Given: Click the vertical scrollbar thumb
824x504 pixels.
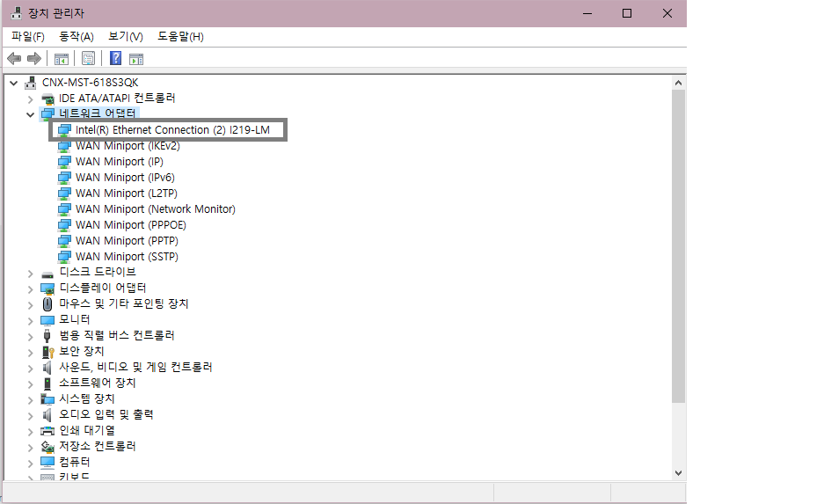Looking at the screenshot, I should click(678, 246).
